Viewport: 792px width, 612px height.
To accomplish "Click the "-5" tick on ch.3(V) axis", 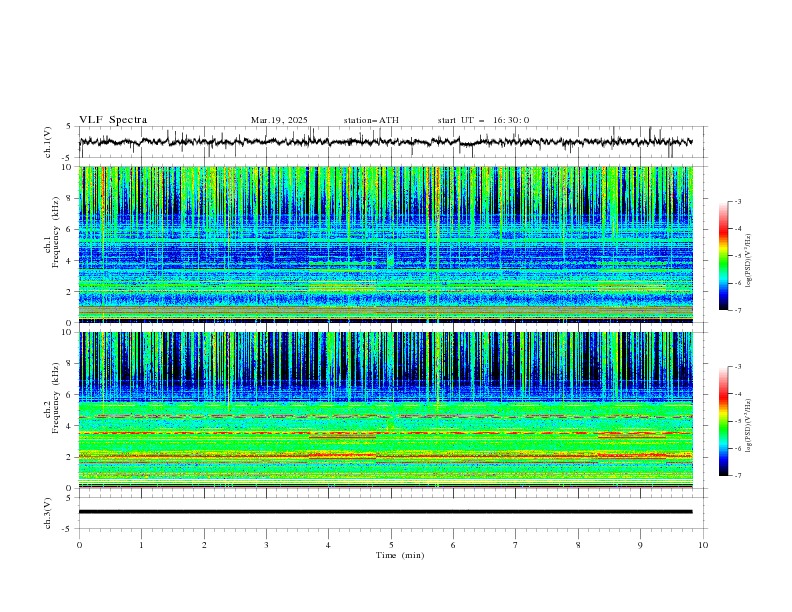I will click(68, 529).
